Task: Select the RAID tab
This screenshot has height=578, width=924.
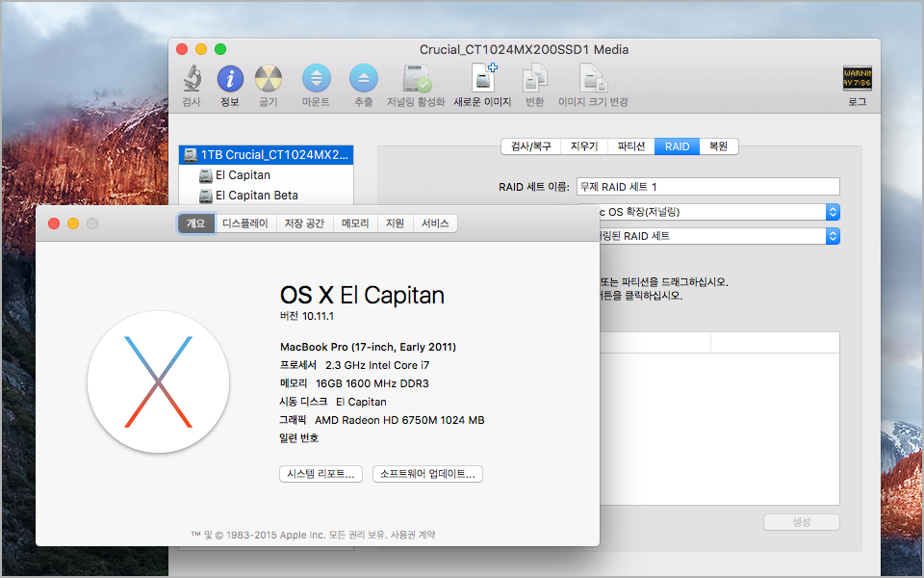Action: (677, 146)
